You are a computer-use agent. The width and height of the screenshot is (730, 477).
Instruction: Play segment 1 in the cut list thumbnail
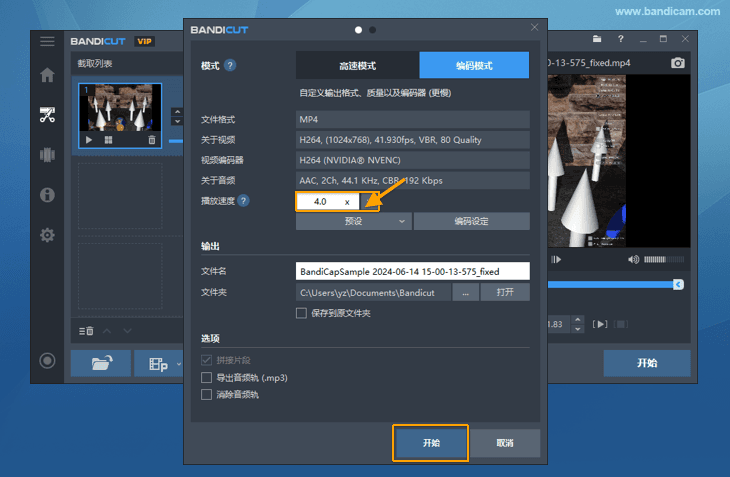coord(89,140)
